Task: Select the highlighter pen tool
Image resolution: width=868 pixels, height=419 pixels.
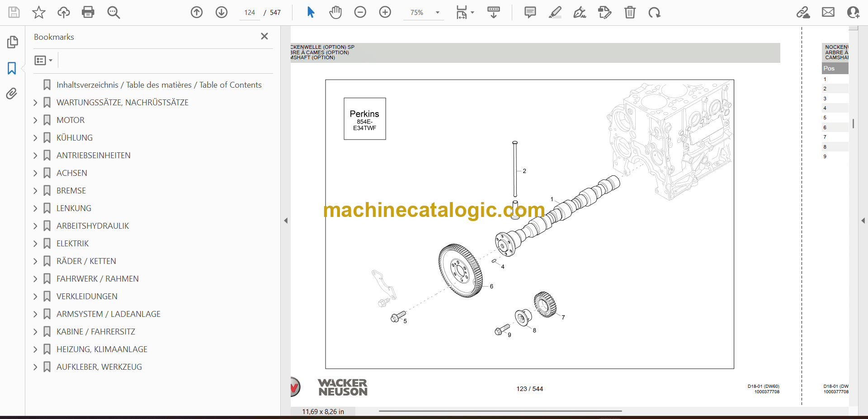Action: [x=555, y=12]
